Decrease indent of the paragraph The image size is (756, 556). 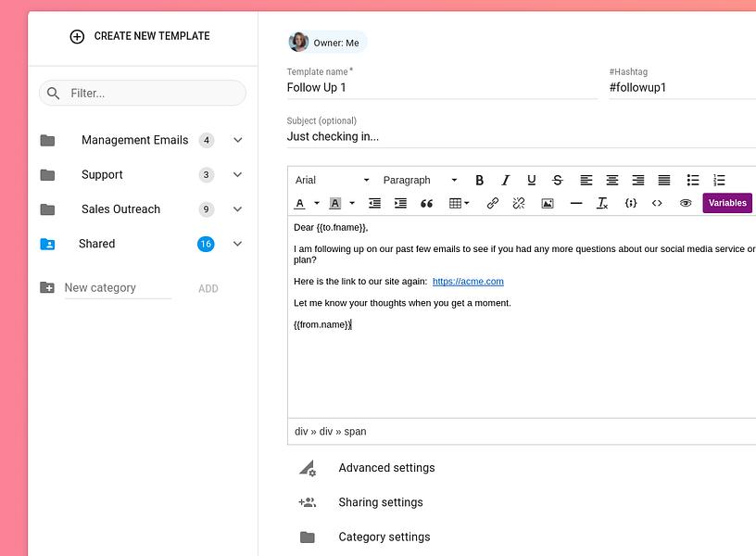pyautogui.click(x=374, y=204)
